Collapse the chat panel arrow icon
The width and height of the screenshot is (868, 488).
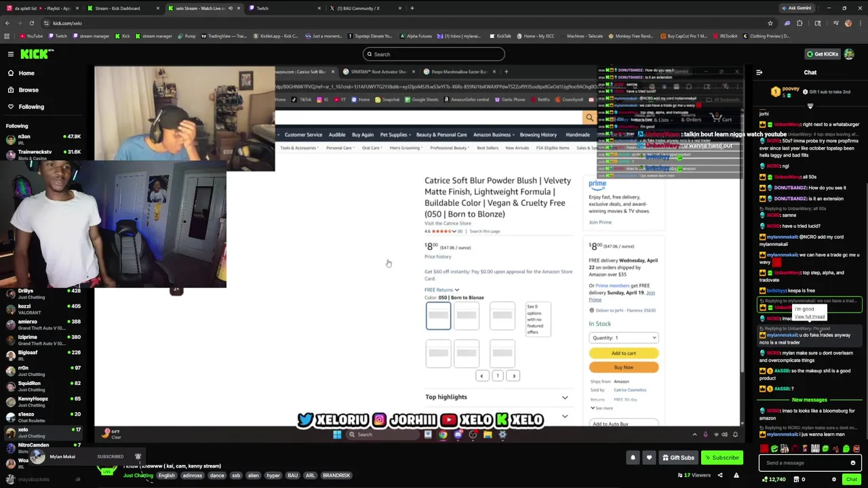point(759,73)
